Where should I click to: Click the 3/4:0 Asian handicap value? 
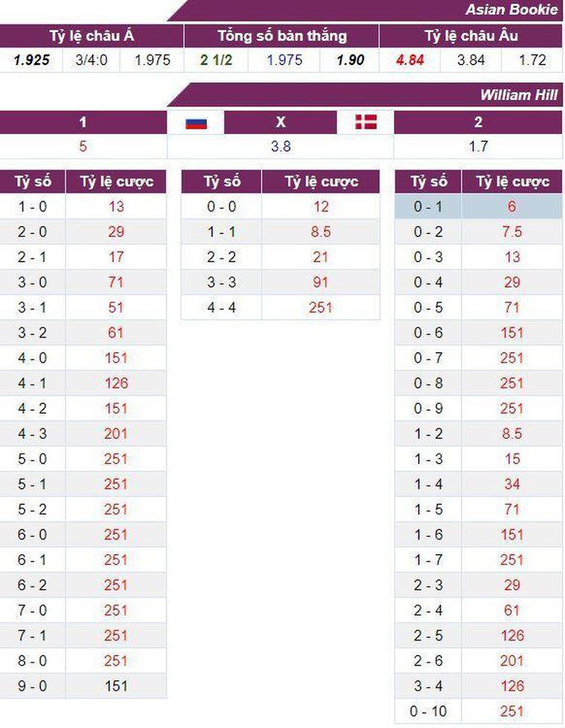[91, 60]
